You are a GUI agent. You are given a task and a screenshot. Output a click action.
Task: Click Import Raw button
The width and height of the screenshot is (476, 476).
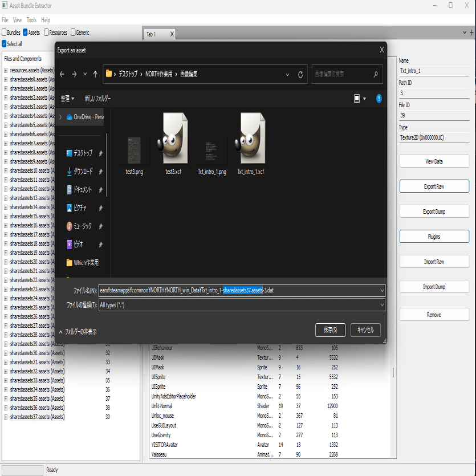434,262
